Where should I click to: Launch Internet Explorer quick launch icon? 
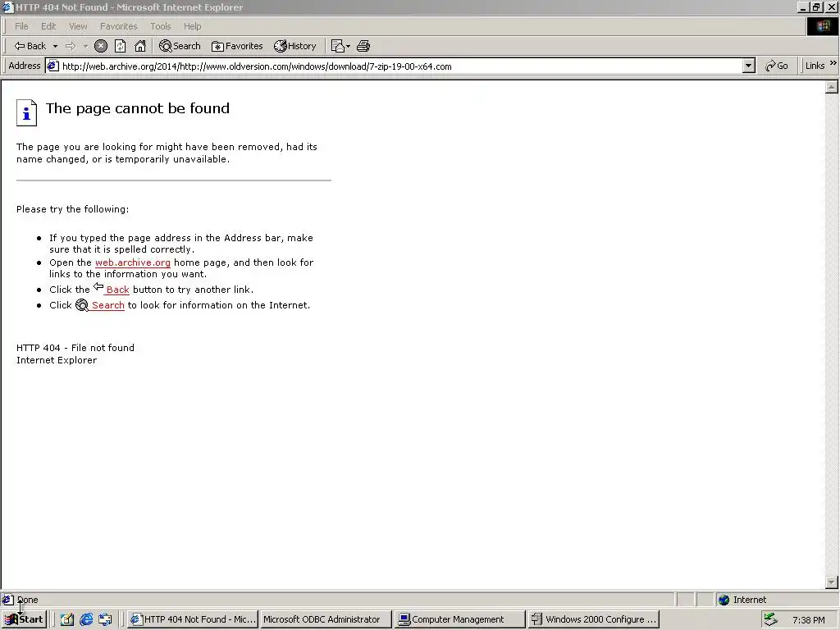tap(85, 620)
